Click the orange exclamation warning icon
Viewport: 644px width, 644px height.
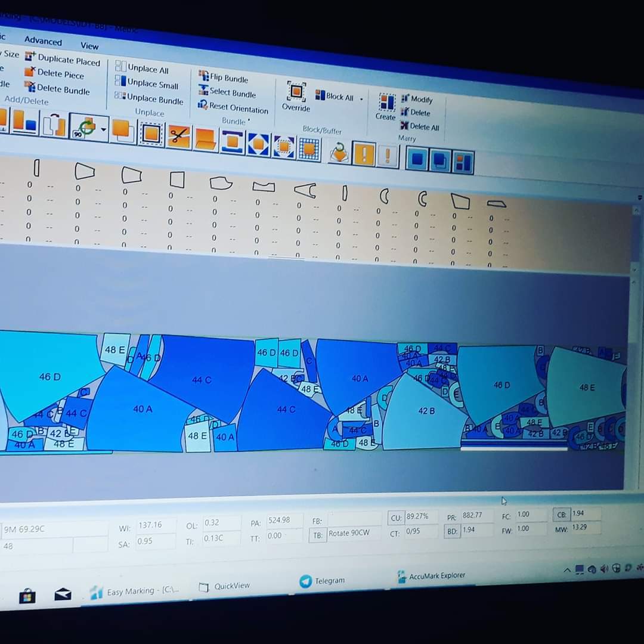pyautogui.click(x=364, y=154)
